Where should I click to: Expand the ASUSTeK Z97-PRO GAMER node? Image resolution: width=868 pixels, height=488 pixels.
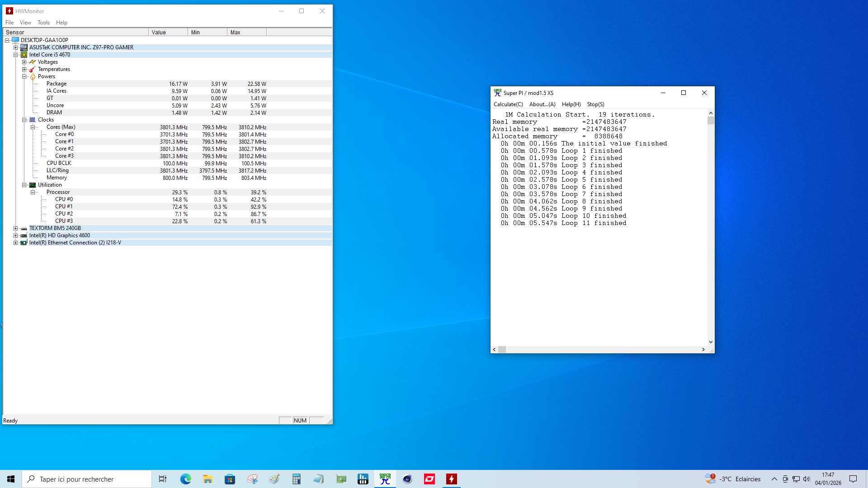click(x=16, y=47)
